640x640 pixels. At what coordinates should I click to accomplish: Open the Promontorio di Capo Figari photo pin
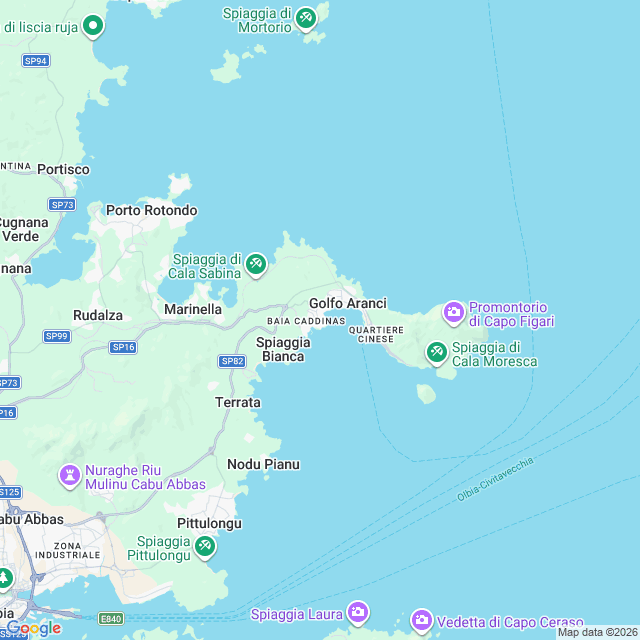pyautogui.click(x=454, y=313)
